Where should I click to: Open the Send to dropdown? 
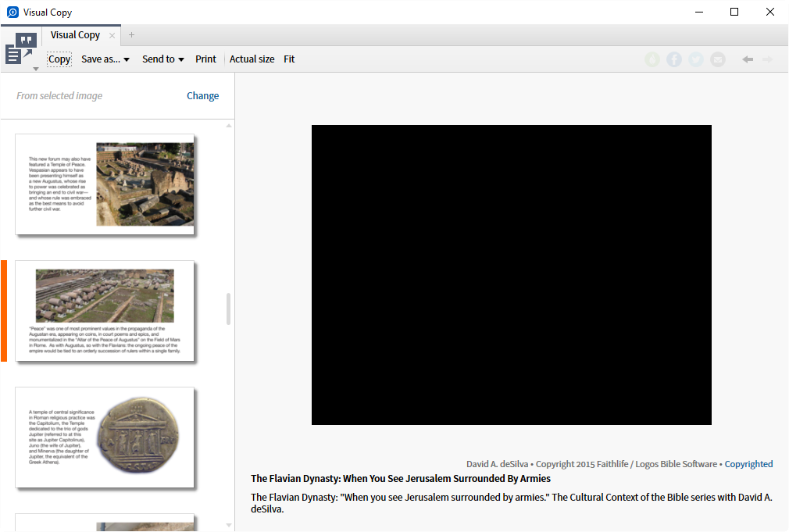point(163,59)
